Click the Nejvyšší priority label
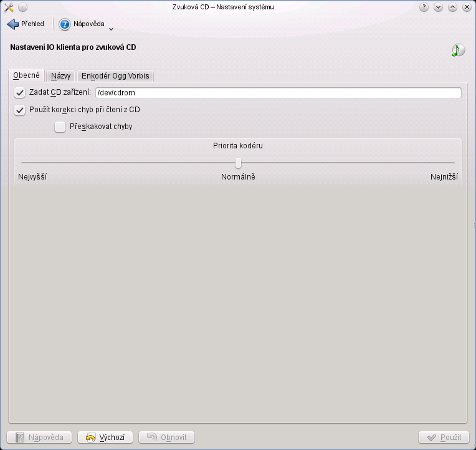476x450 pixels. (x=32, y=177)
